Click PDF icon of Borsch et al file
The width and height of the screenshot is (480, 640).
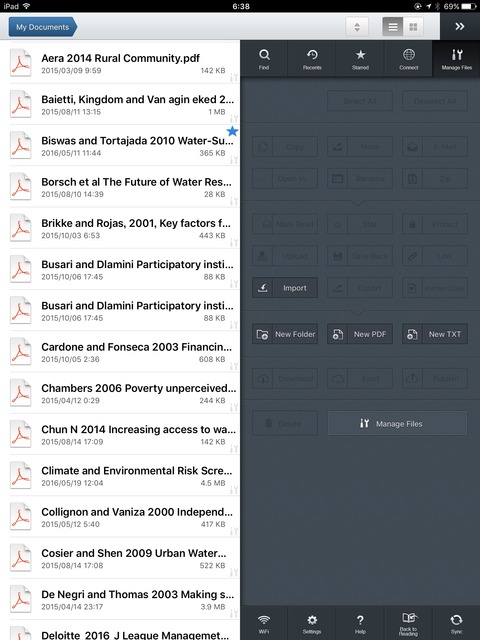(x=21, y=187)
